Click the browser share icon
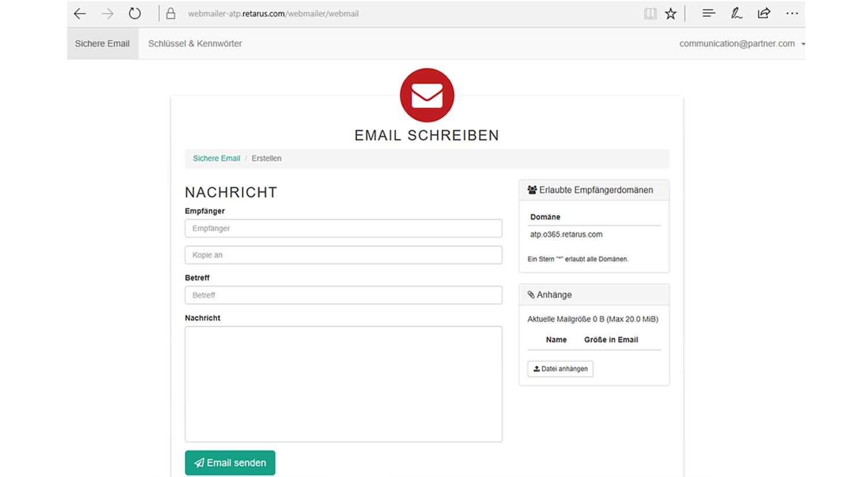This screenshot has width=868, height=477. pos(764,13)
